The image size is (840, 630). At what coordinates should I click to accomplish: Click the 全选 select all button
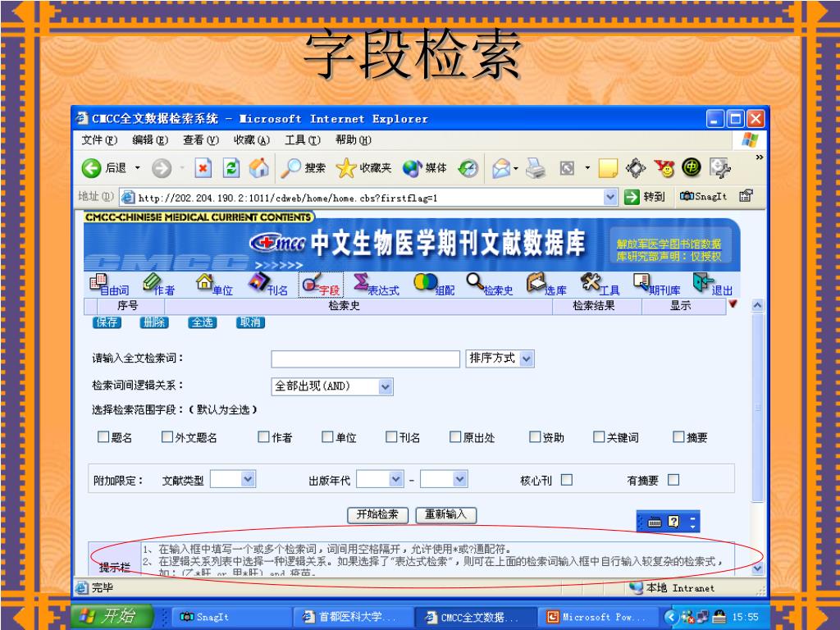(203, 322)
